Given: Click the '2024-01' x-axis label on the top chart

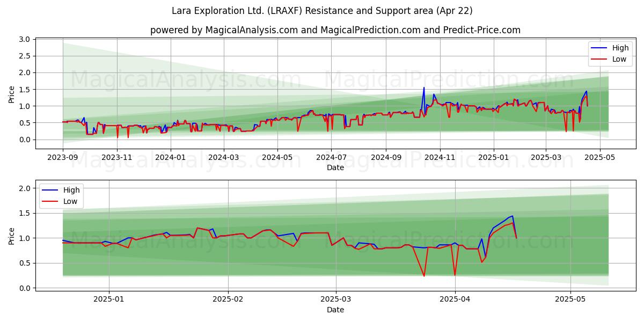Looking at the screenshot, I should tap(171, 158).
